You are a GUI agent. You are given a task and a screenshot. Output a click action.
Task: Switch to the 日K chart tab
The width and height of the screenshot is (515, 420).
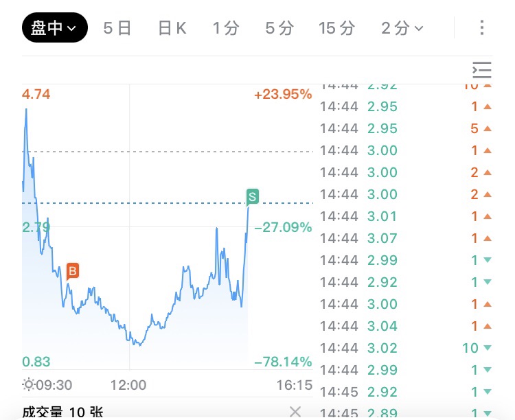[x=172, y=28]
